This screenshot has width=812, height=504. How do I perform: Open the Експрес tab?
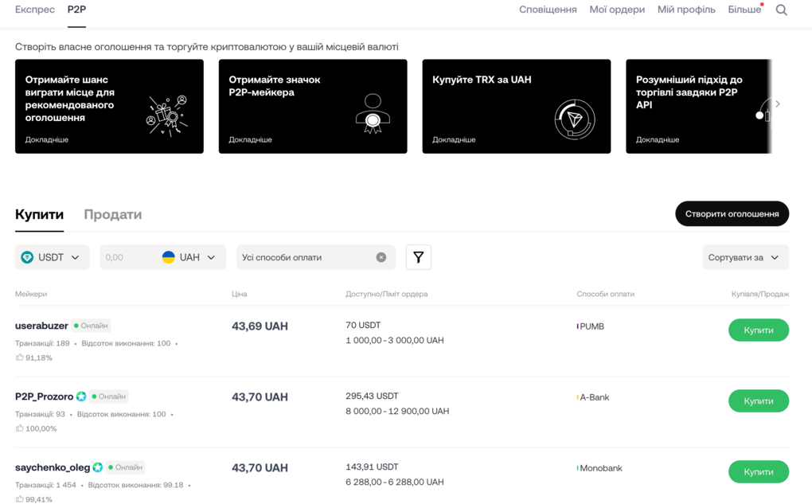click(x=35, y=10)
